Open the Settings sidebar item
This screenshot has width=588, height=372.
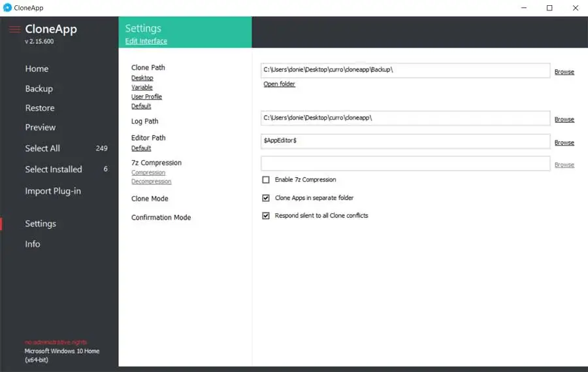point(41,224)
